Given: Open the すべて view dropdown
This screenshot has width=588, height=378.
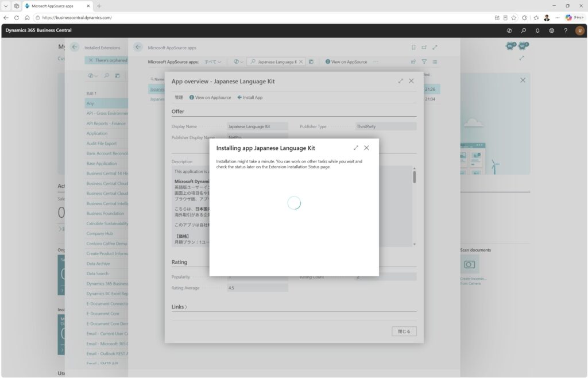Looking at the screenshot, I should click(x=212, y=62).
